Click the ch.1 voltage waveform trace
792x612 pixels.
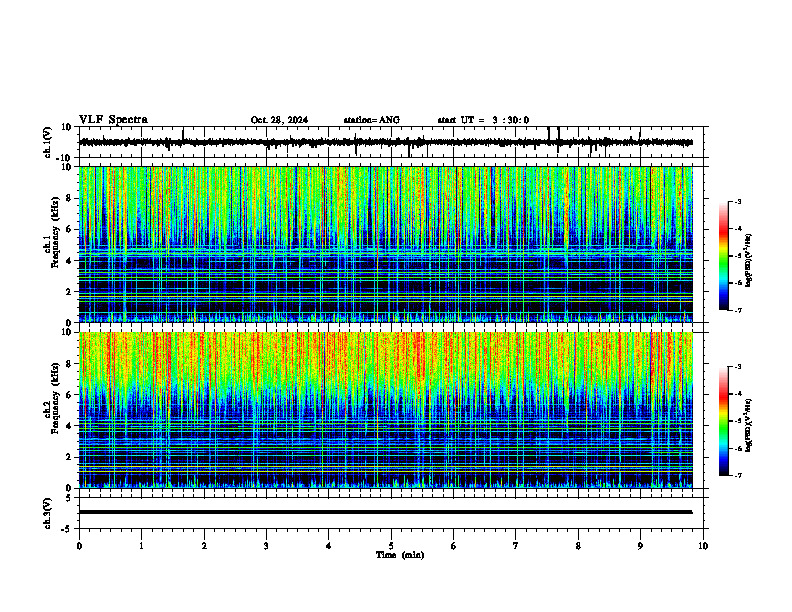point(385,142)
